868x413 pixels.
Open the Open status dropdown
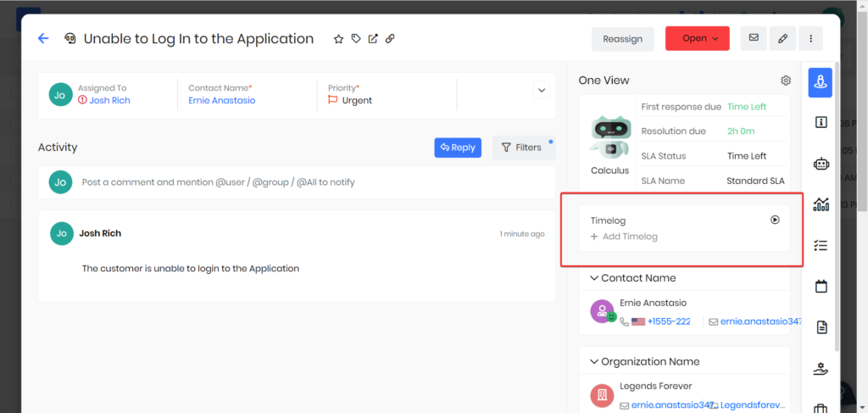[697, 38]
